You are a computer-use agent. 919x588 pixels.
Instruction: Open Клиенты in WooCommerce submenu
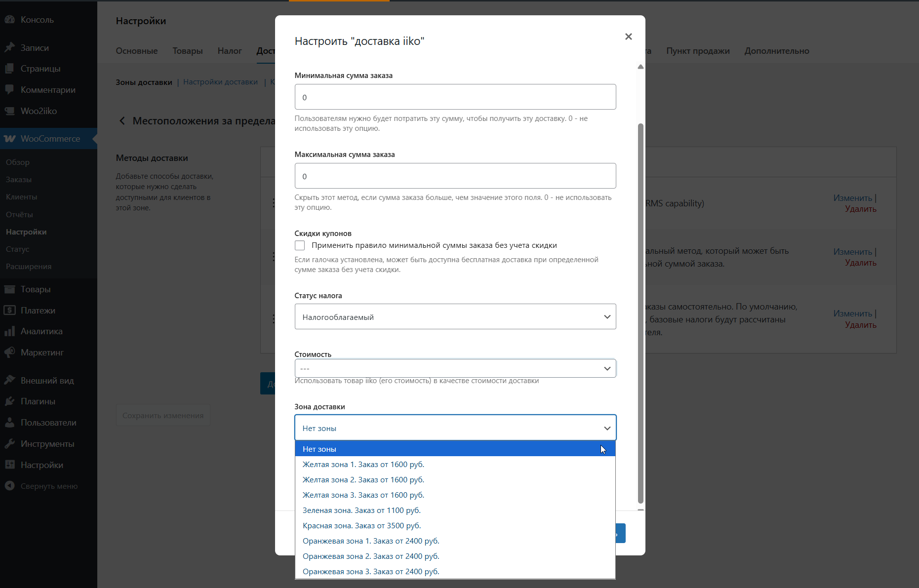click(x=21, y=196)
